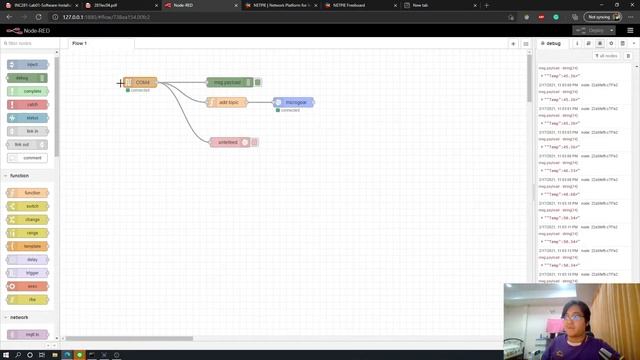Viewport: 640px width, 360px height.
Task: Select the debug node in palette
Action: (27, 78)
